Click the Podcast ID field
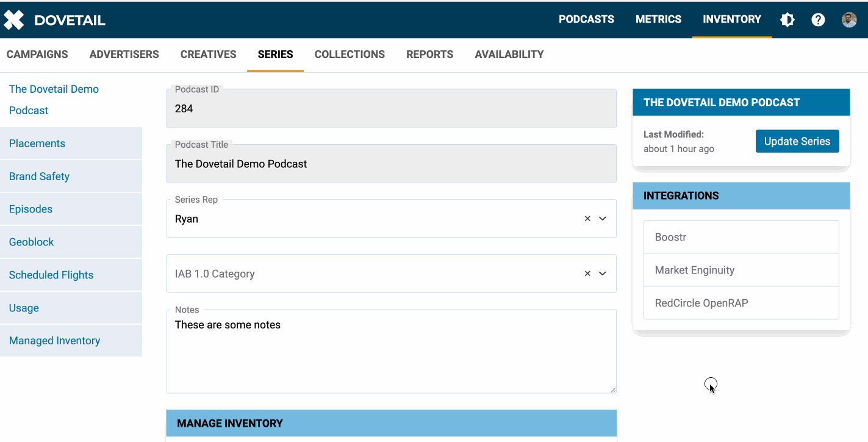This screenshot has height=442, width=868. coord(391,108)
